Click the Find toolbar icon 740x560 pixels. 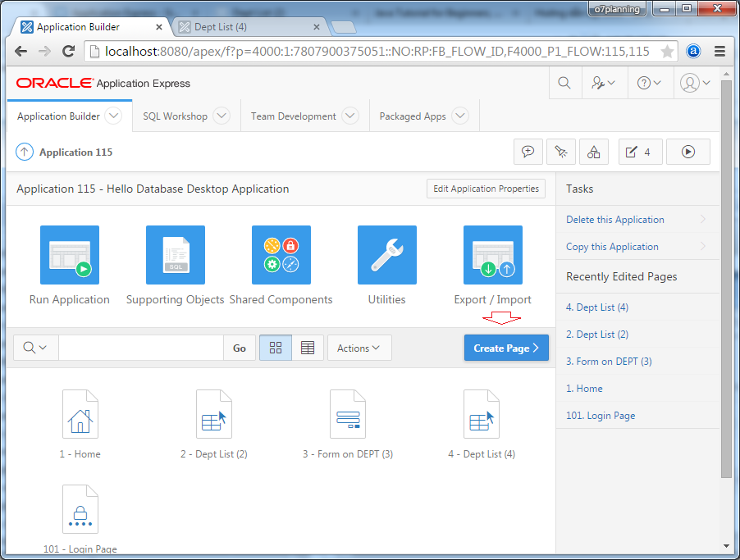tap(560, 152)
